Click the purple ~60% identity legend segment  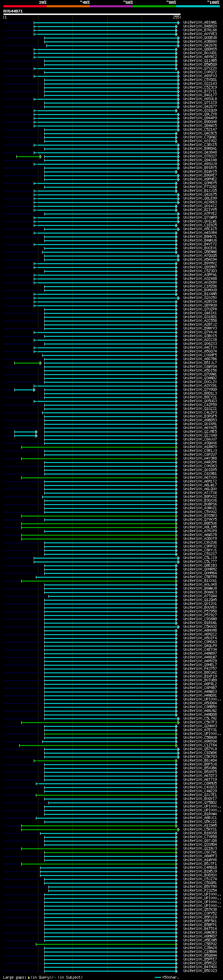[112, 6]
